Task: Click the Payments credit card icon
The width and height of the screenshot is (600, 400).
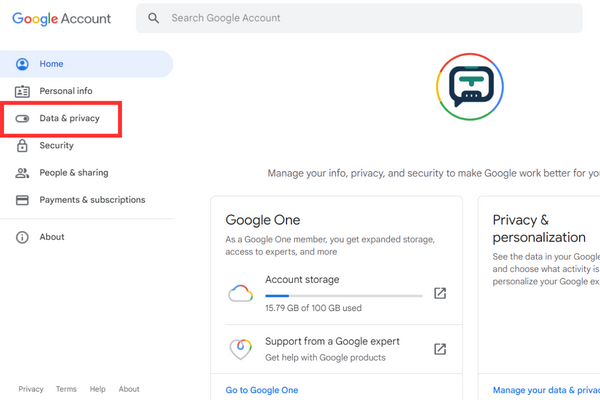Action: pyautogui.click(x=22, y=200)
